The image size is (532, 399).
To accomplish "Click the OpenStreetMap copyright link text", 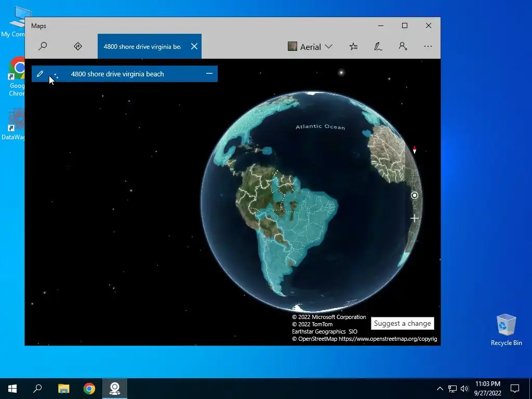I will click(364, 339).
